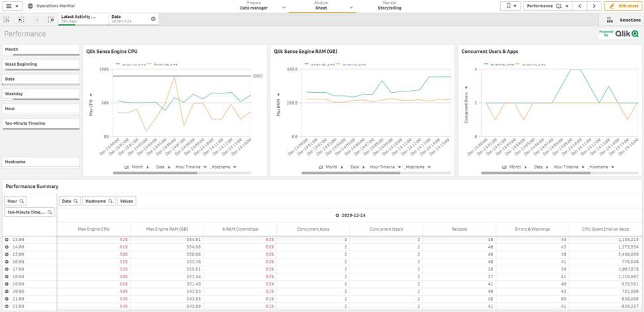Expand Month drill-down in Concurrent Users chart
This screenshot has width=644, height=312.
click(x=526, y=167)
